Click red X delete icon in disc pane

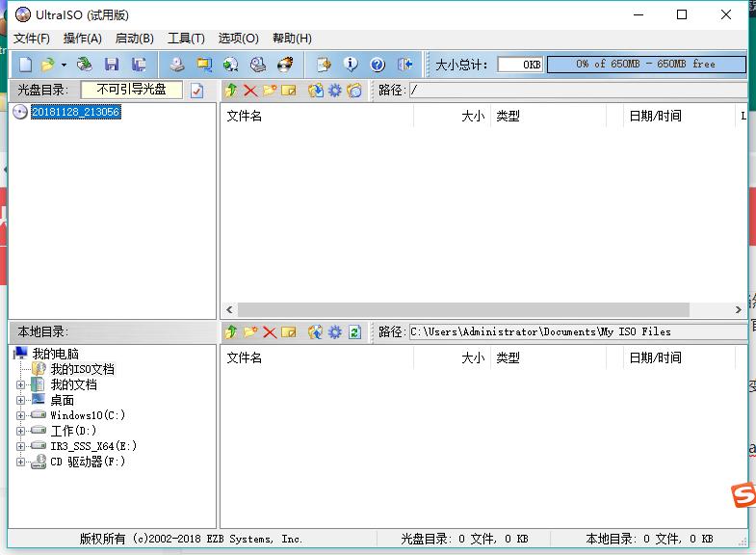click(x=249, y=91)
